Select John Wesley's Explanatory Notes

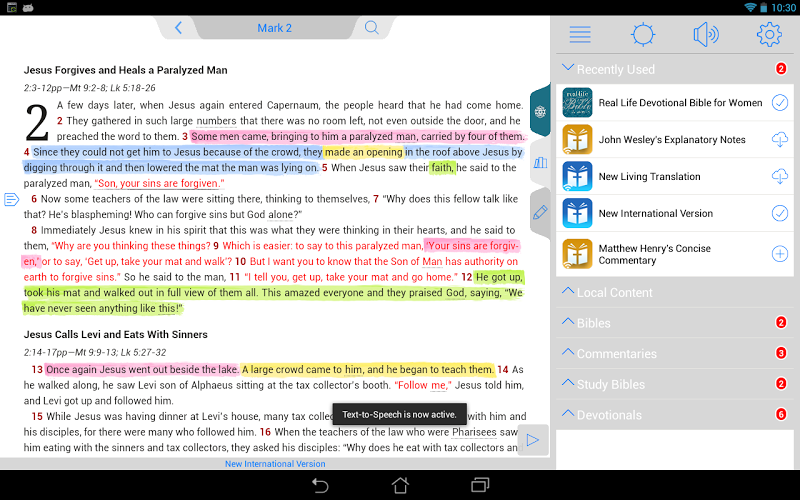point(674,139)
